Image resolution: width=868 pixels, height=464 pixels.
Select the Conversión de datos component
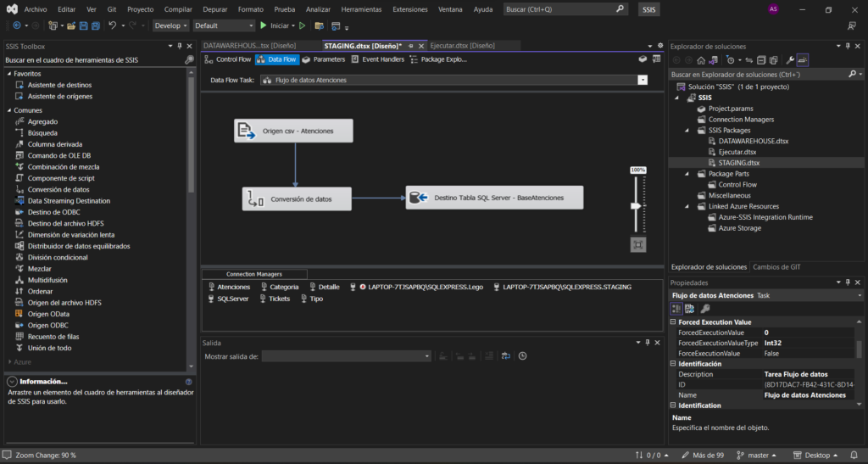(x=297, y=199)
